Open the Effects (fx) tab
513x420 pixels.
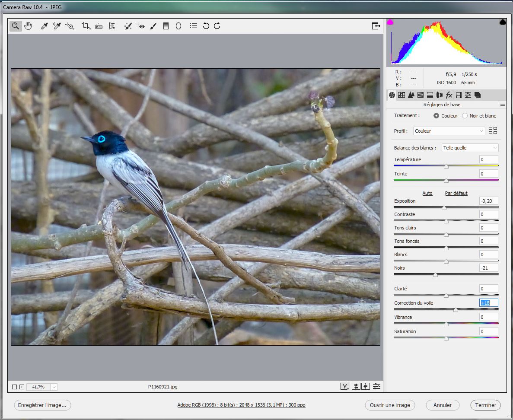[449, 95]
